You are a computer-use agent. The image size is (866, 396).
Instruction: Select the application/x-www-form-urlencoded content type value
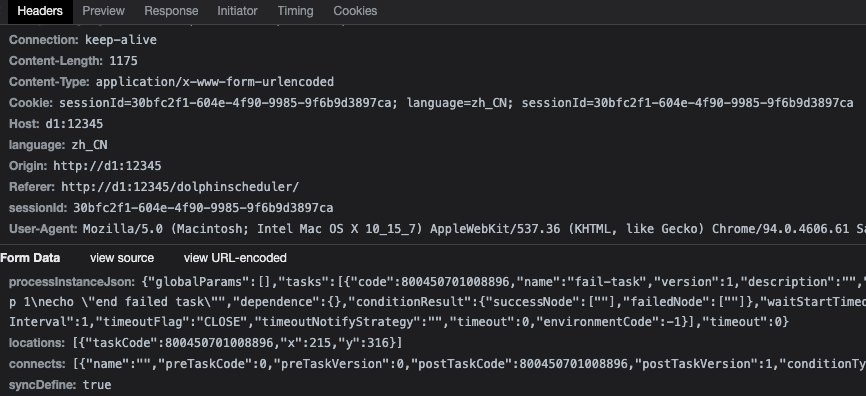click(x=215, y=82)
